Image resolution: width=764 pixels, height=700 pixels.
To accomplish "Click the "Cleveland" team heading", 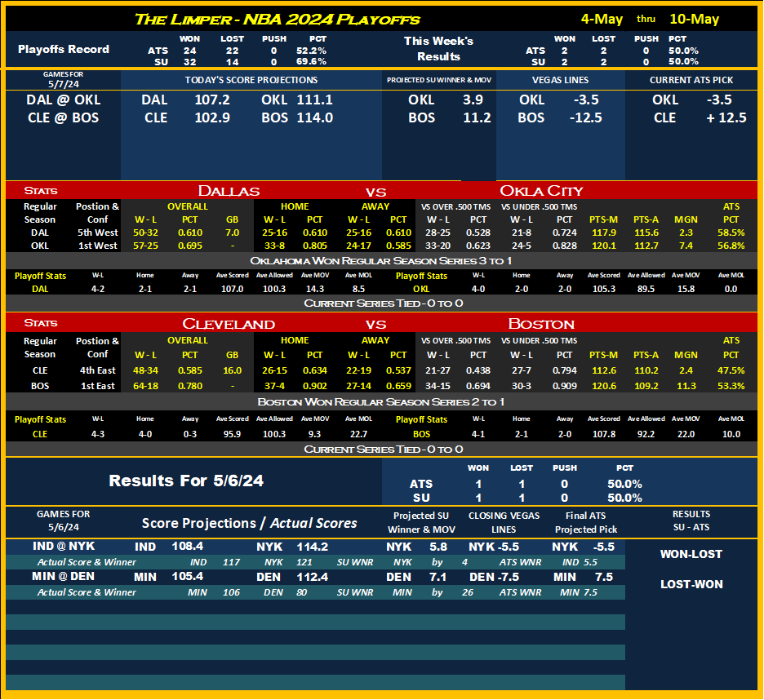I will click(x=229, y=324).
